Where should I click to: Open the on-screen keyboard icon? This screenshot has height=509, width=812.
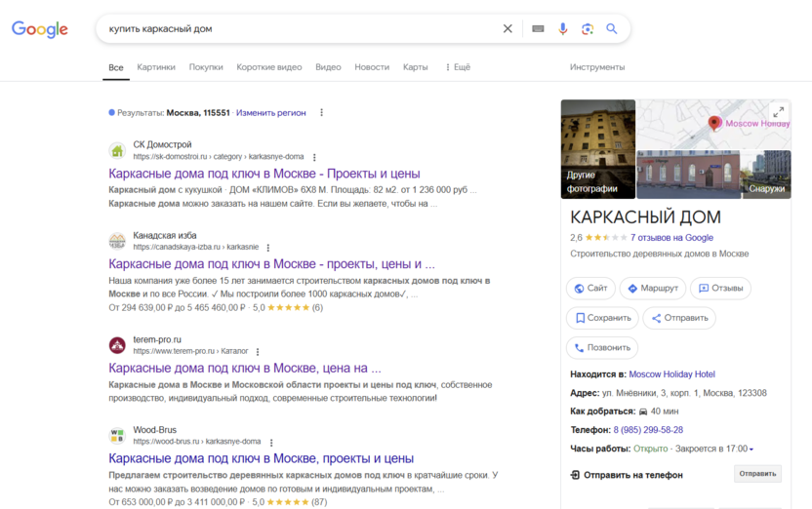pos(537,29)
